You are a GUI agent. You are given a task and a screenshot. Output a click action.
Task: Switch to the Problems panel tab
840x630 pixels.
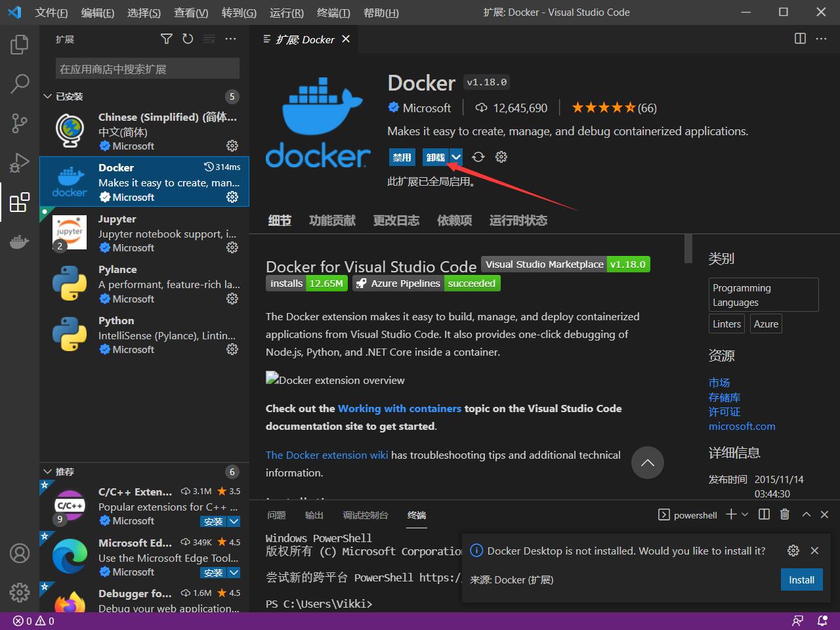coord(277,515)
